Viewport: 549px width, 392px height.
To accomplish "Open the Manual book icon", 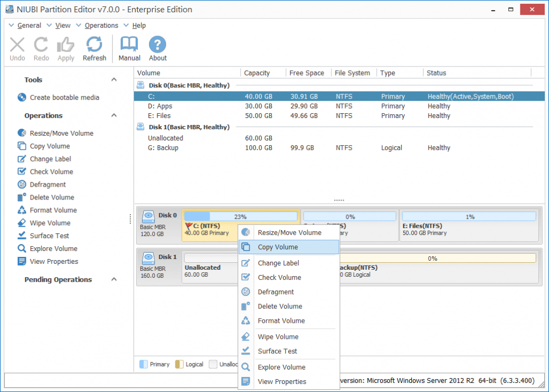I will tap(129, 45).
